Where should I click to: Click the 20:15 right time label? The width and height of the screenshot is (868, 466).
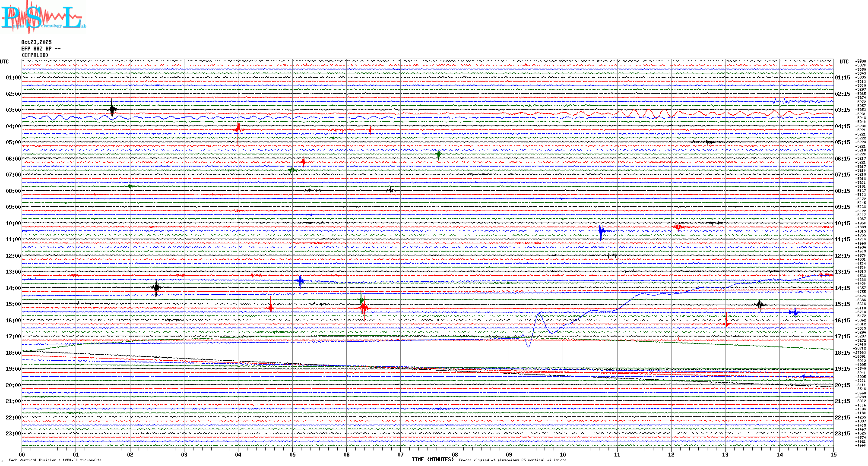coord(842,385)
